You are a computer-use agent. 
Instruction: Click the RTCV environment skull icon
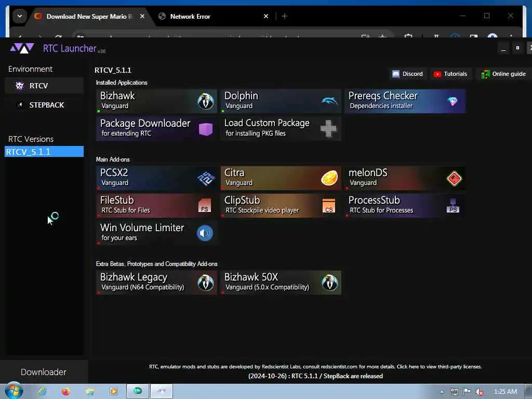pyautogui.click(x=20, y=86)
